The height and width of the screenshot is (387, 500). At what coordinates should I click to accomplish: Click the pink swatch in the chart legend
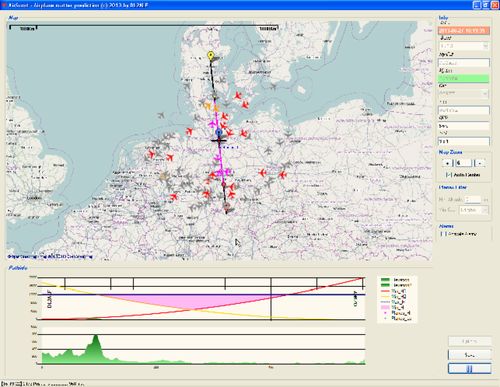(x=385, y=307)
